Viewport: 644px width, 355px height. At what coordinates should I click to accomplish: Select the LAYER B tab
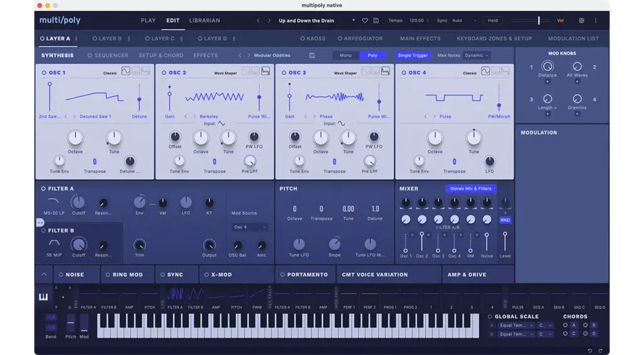(107, 38)
